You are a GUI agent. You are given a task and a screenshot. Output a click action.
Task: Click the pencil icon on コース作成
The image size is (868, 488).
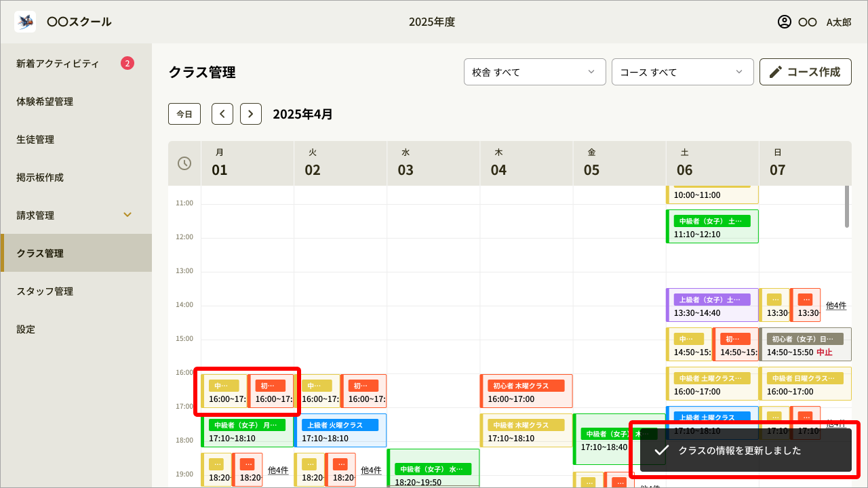point(776,72)
